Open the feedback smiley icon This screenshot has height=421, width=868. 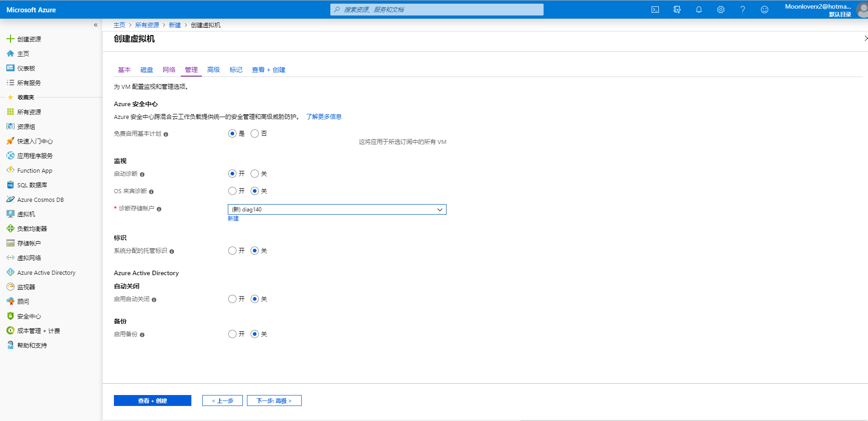pos(764,10)
